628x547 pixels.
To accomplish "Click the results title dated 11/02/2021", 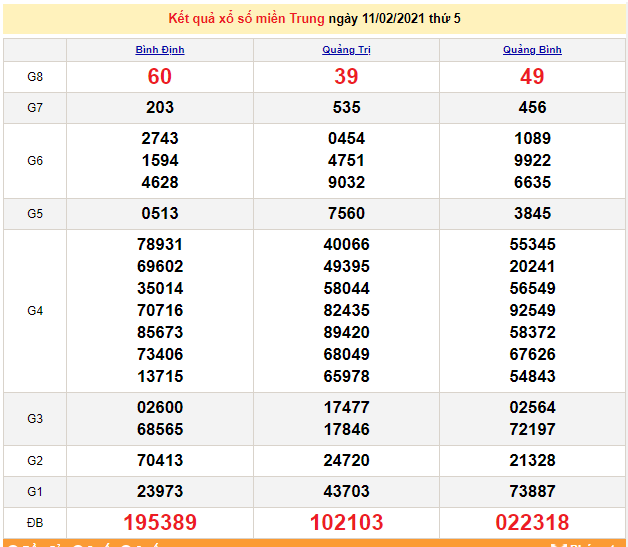I will pos(314,18).
